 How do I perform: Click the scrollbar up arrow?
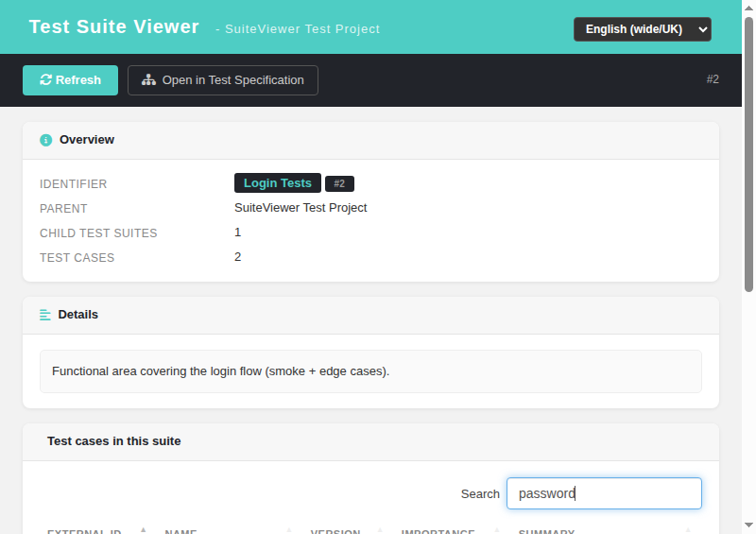tap(748, 8)
